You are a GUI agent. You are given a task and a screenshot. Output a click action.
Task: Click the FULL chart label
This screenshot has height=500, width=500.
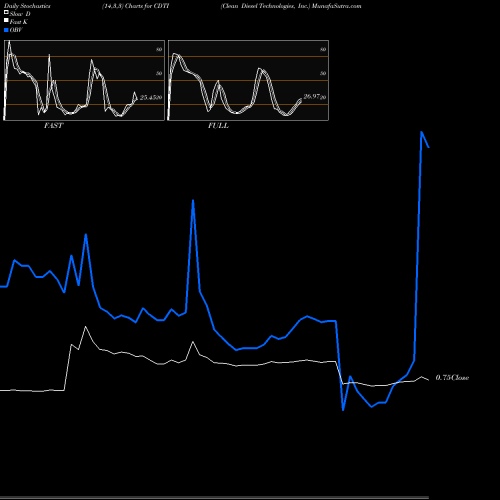point(218,126)
